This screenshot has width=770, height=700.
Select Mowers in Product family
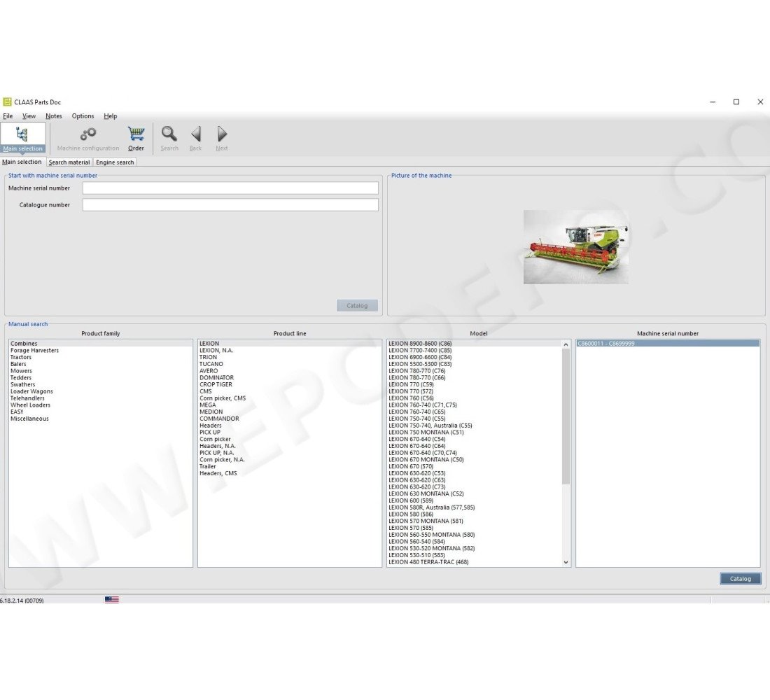(101, 372)
